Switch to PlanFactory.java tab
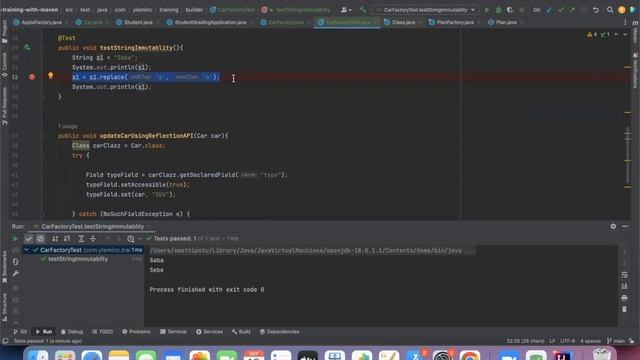 point(452,22)
